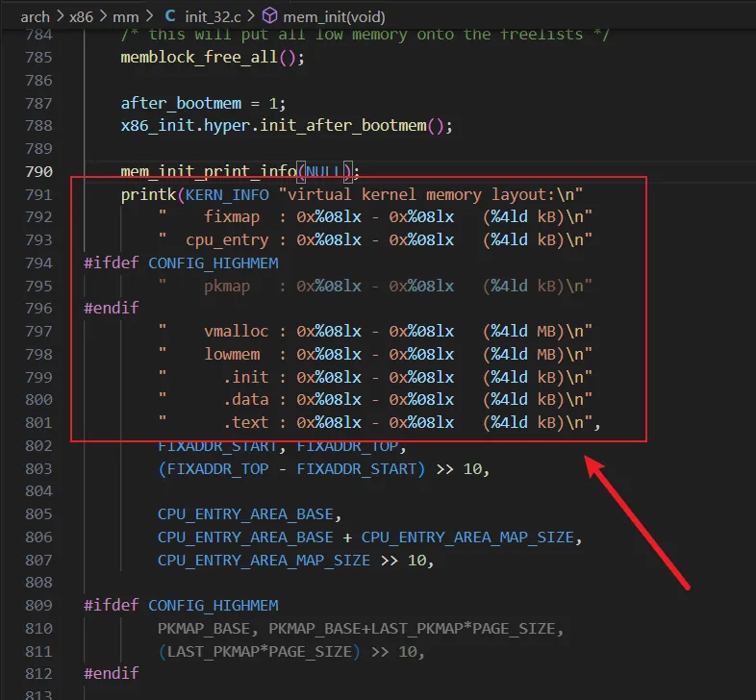Open the mm breadcrumb folder list
756x700 pixels.
(x=126, y=16)
